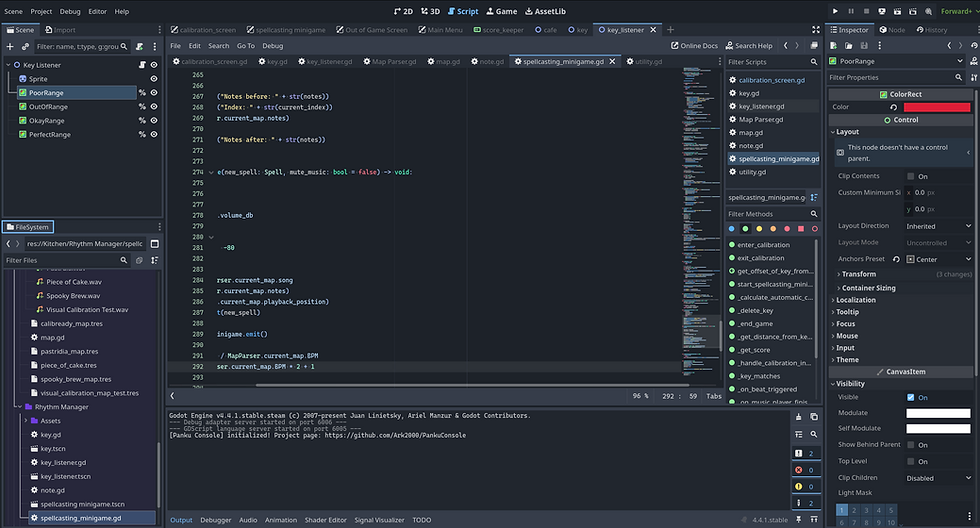Image resolution: width=980 pixels, height=528 pixels.
Task: Switch to the Debugger bottom panel tab
Action: pos(215,520)
